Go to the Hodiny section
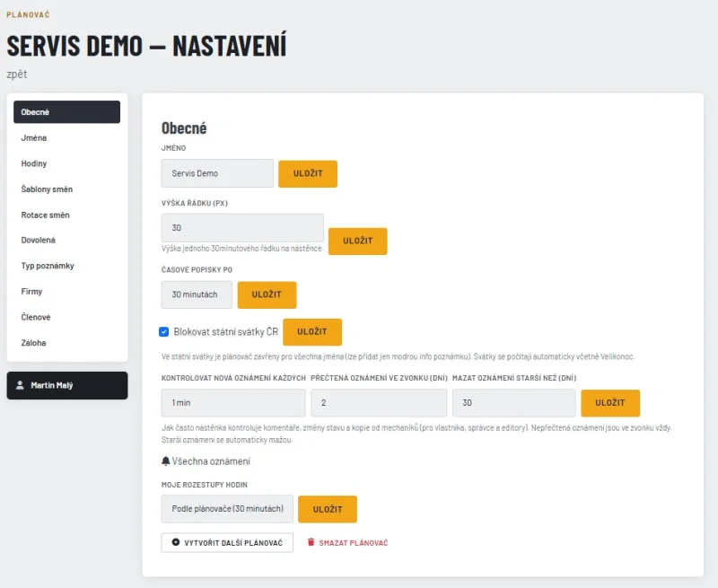The height and width of the screenshot is (588, 718). coord(66,163)
